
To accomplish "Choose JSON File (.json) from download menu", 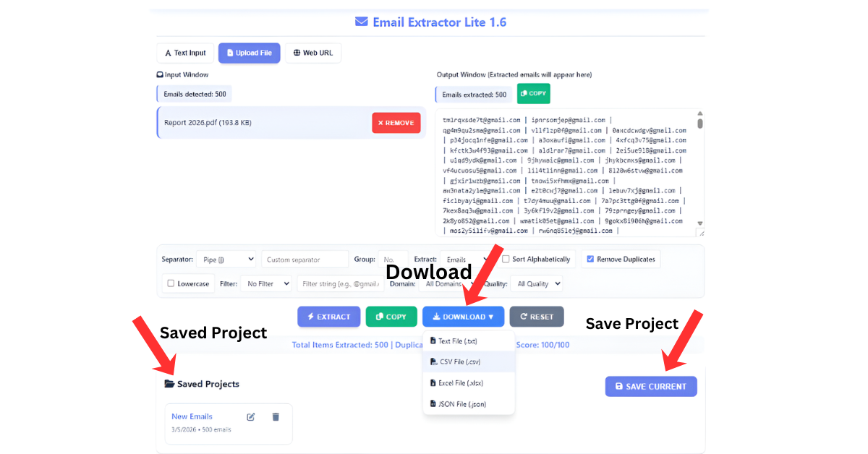I will point(469,404).
